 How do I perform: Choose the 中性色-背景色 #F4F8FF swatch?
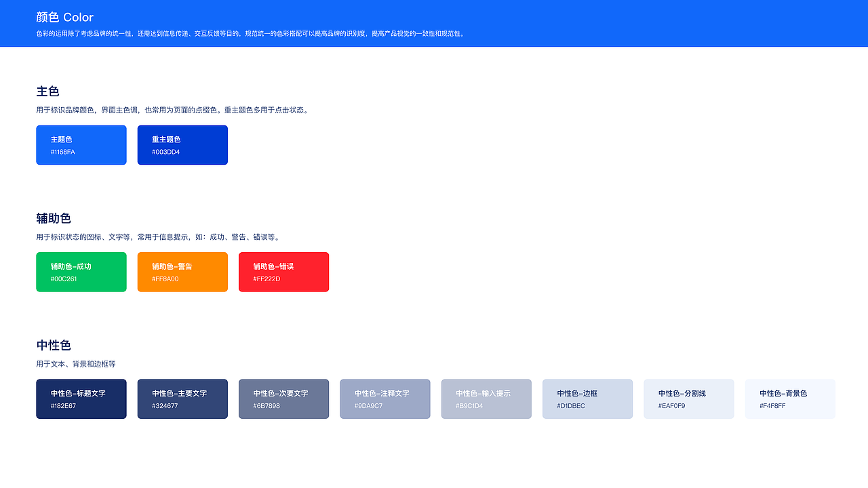coord(790,399)
